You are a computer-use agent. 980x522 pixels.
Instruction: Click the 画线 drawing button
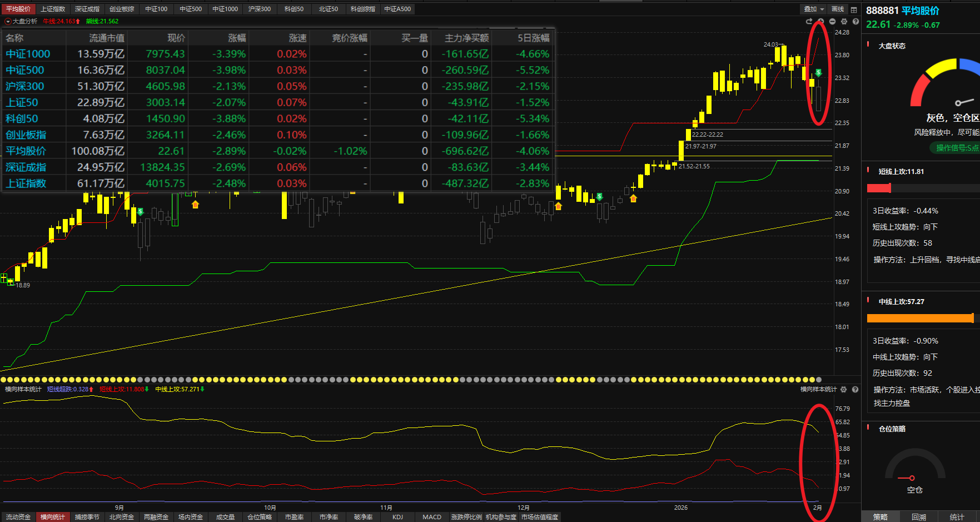coord(838,9)
